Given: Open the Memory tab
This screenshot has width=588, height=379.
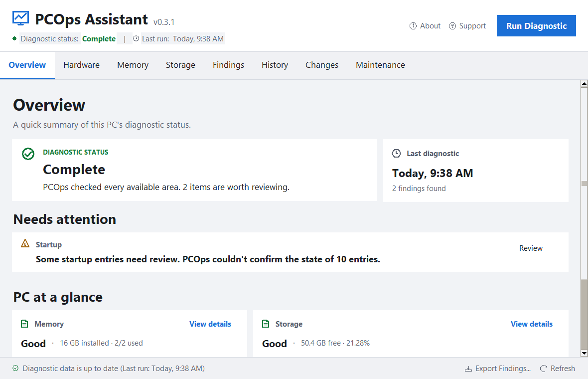Looking at the screenshot, I should pos(133,65).
